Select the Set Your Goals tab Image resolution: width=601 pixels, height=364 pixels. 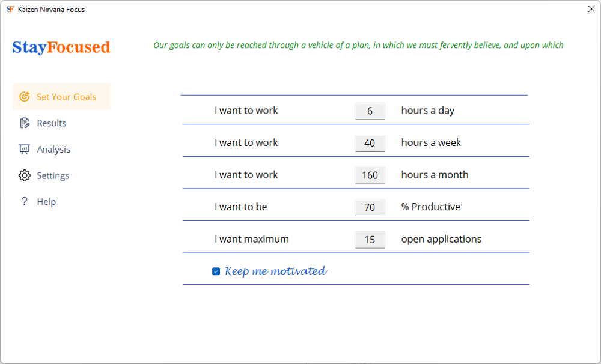point(66,97)
